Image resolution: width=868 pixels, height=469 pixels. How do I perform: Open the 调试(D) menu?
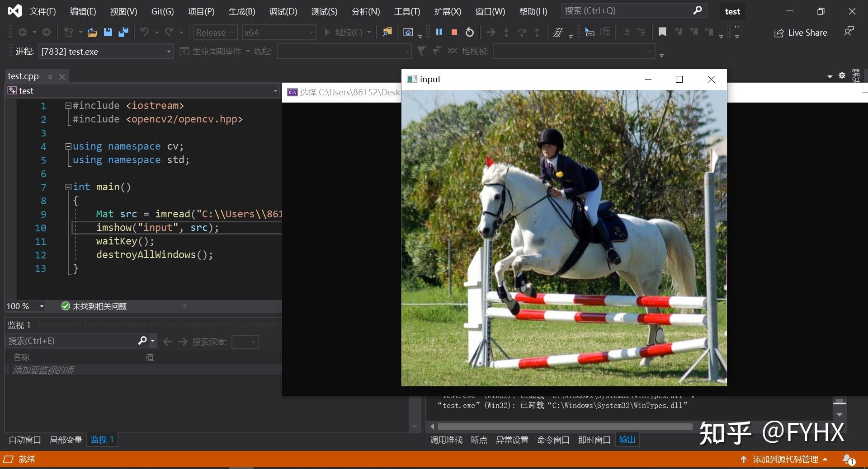click(283, 11)
